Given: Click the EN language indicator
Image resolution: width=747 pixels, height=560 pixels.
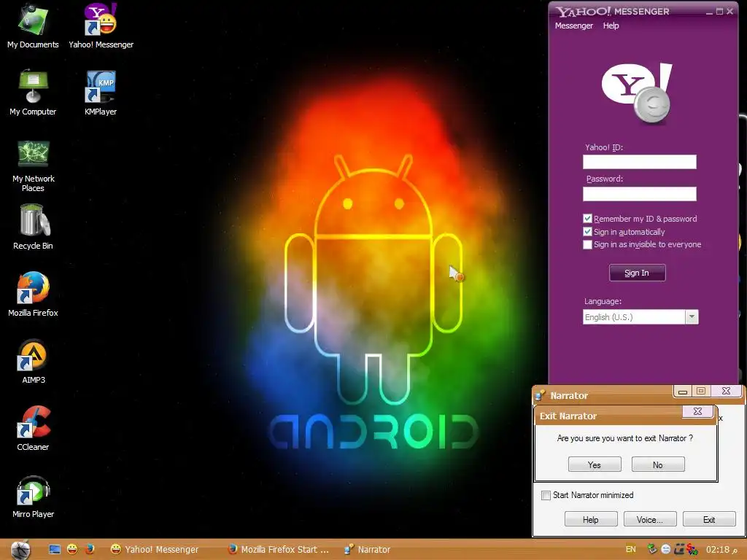Looking at the screenshot, I should (630, 550).
